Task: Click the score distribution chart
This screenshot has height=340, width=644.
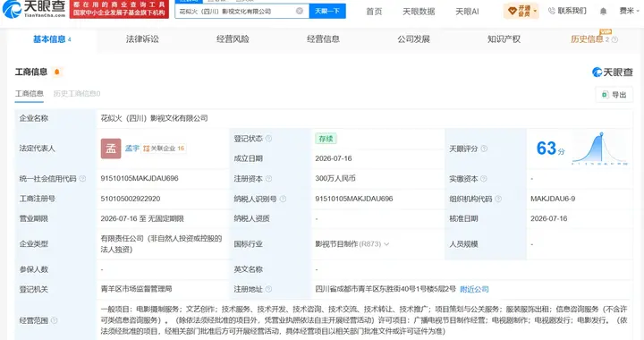Action: tap(600, 149)
